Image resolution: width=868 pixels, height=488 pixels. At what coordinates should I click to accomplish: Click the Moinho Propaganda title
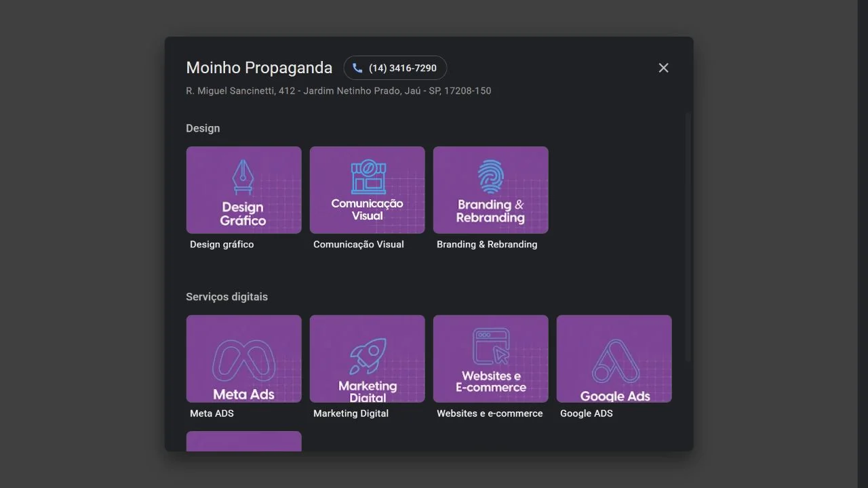pos(259,68)
